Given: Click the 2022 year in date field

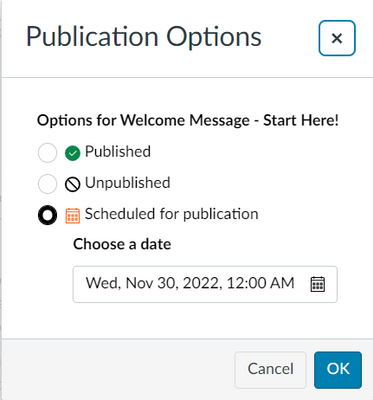Looking at the screenshot, I should click(201, 283).
